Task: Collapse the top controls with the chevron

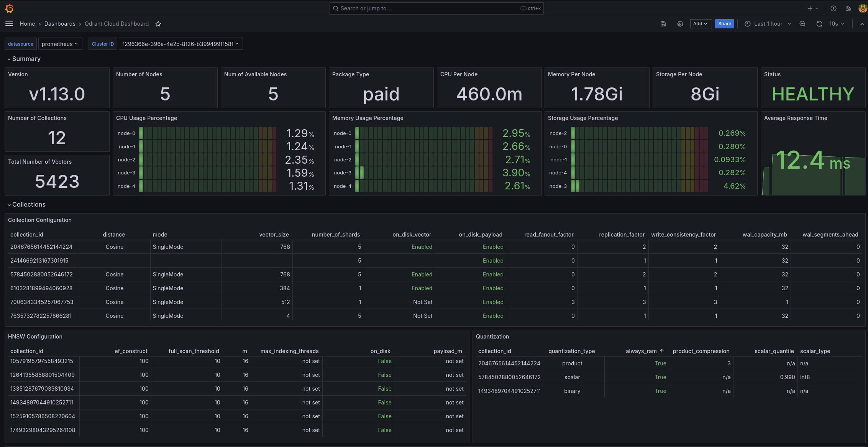Action: point(861,24)
